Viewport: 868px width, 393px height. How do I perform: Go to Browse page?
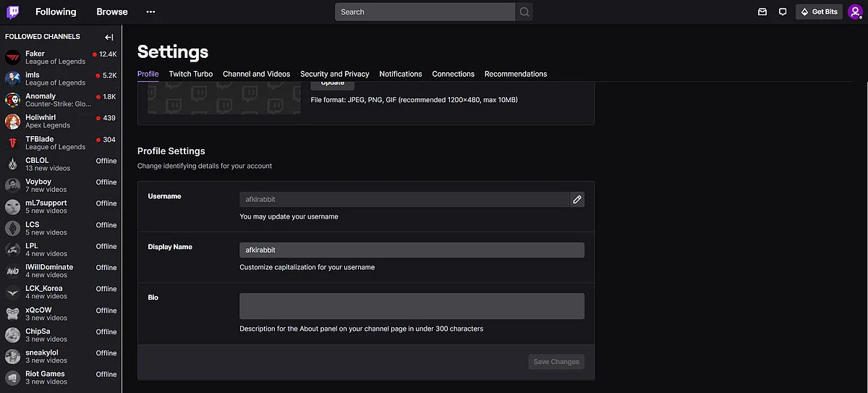(112, 12)
